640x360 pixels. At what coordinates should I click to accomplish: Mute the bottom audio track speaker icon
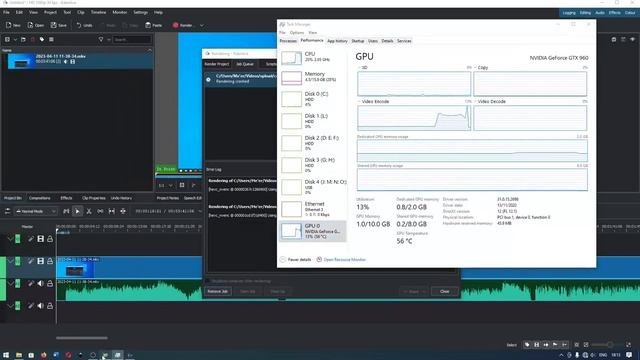coord(40,306)
